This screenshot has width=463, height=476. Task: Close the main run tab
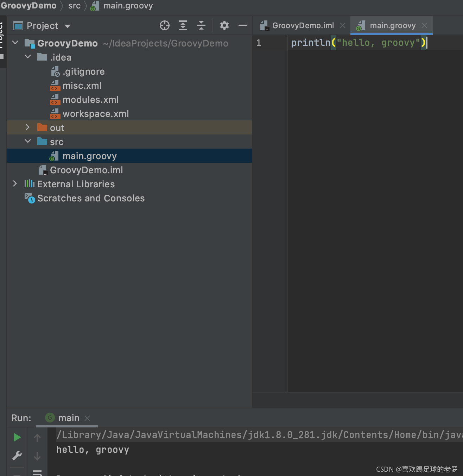(87, 418)
